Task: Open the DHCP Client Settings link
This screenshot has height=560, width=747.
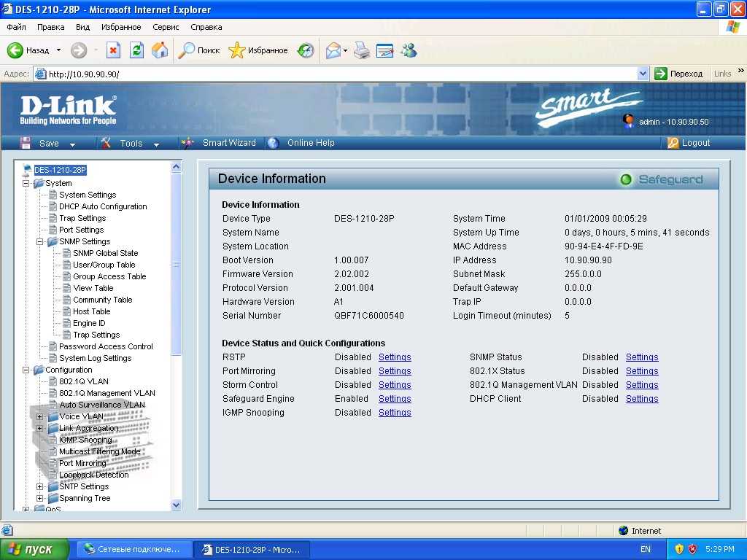Action: (x=642, y=399)
